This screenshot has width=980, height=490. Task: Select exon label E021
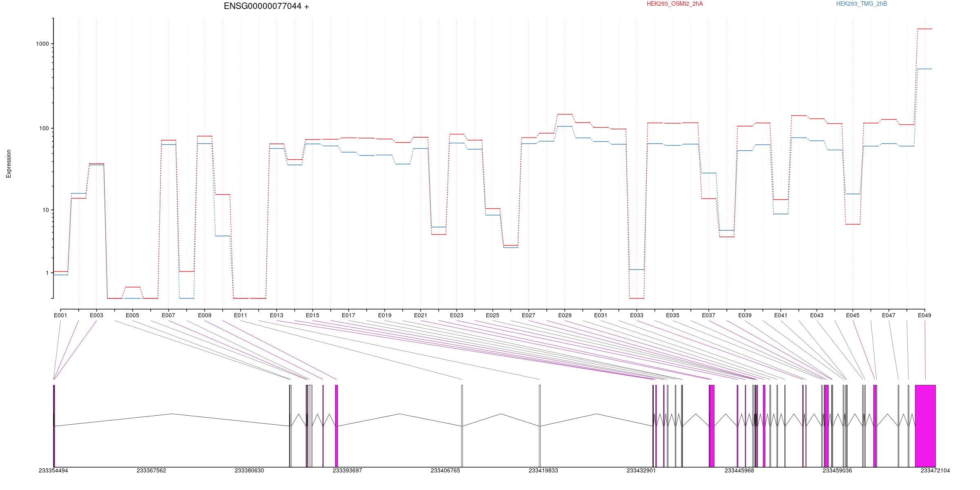click(421, 315)
